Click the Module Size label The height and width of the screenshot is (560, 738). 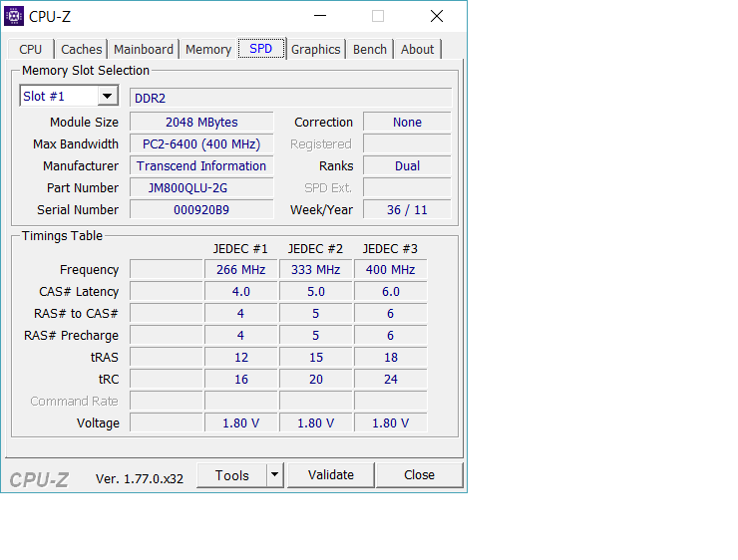(x=84, y=123)
